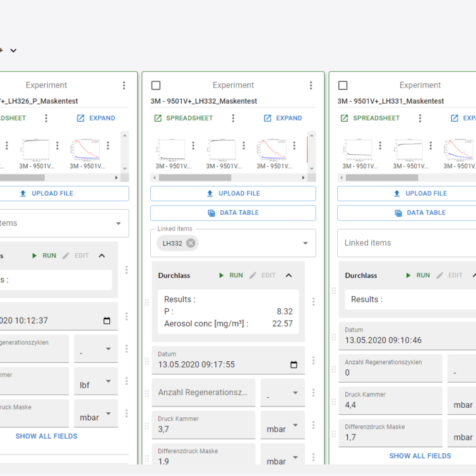Remove the LH332 linked item chip
This screenshot has width=476, height=476.
point(191,243)
